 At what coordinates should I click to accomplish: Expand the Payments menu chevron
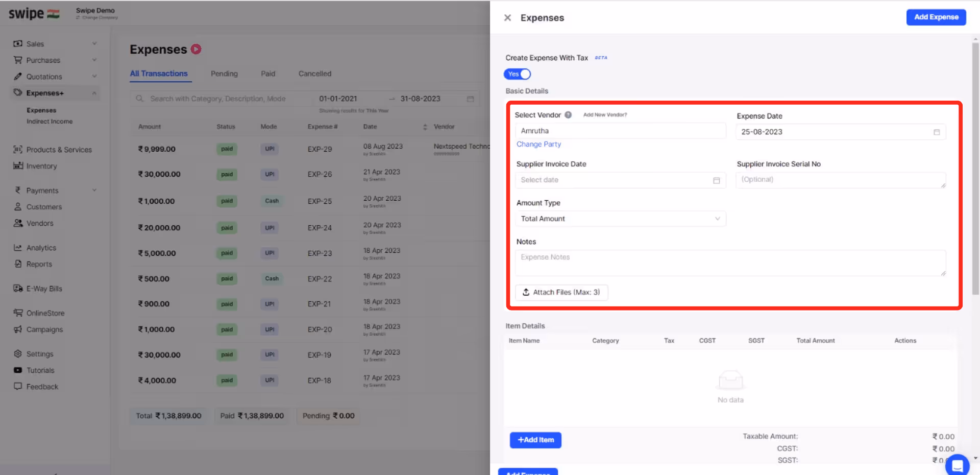(x=94, y=191)
